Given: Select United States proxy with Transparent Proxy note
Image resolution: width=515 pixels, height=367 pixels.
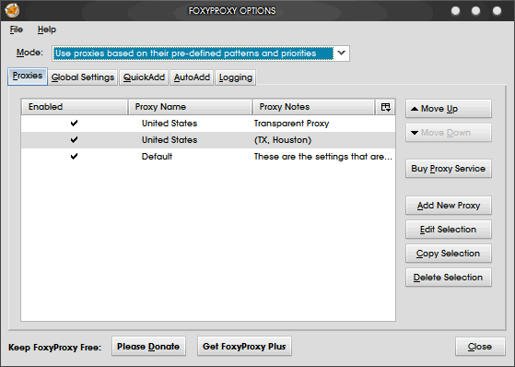Looking at the screenshot, I should (x=169, y=123).
